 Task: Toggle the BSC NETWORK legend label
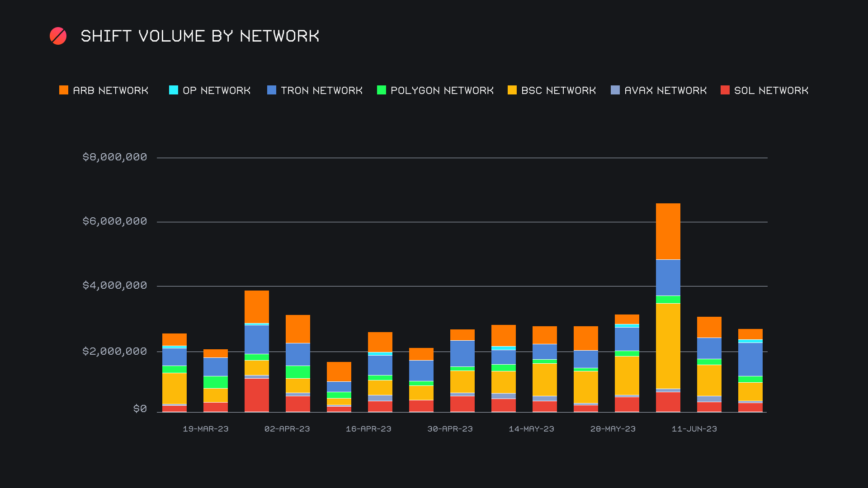(x=558, y=90)
